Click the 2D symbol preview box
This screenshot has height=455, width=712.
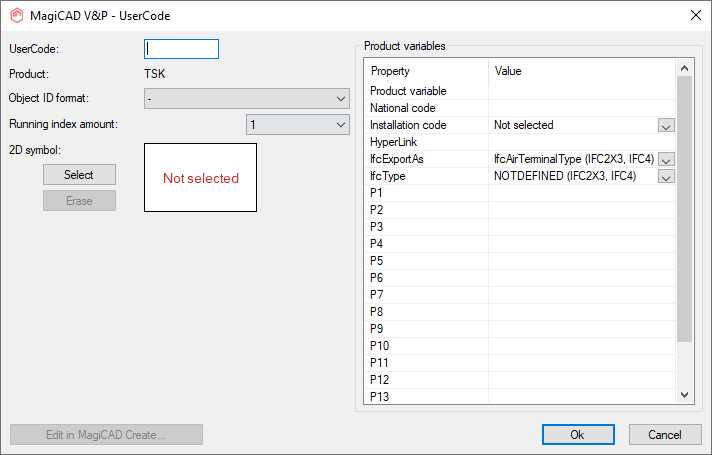pyautogui.click(x=200, y=178)
